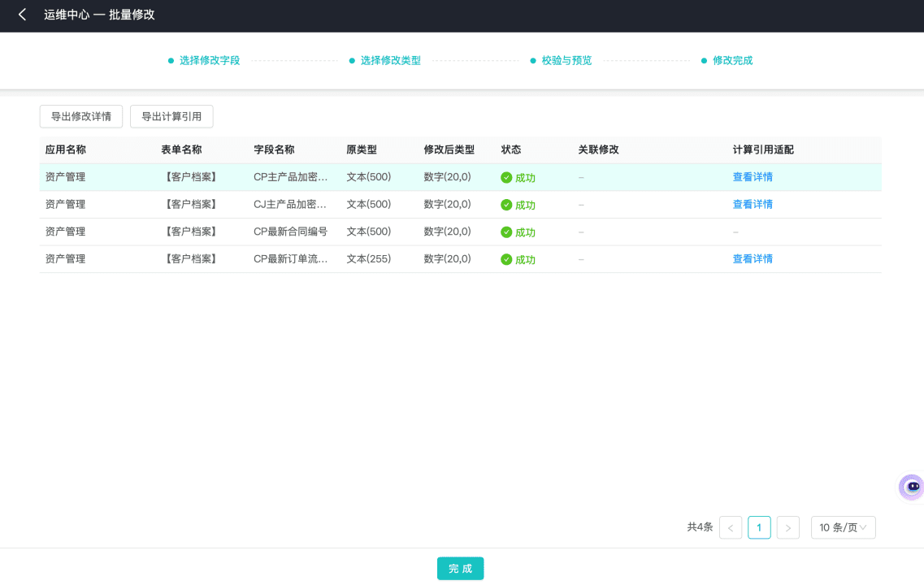Screen dimensions: 924x585
Task: Go back using the header arrow
Action: pyautogui.click(x=23, y=15)
